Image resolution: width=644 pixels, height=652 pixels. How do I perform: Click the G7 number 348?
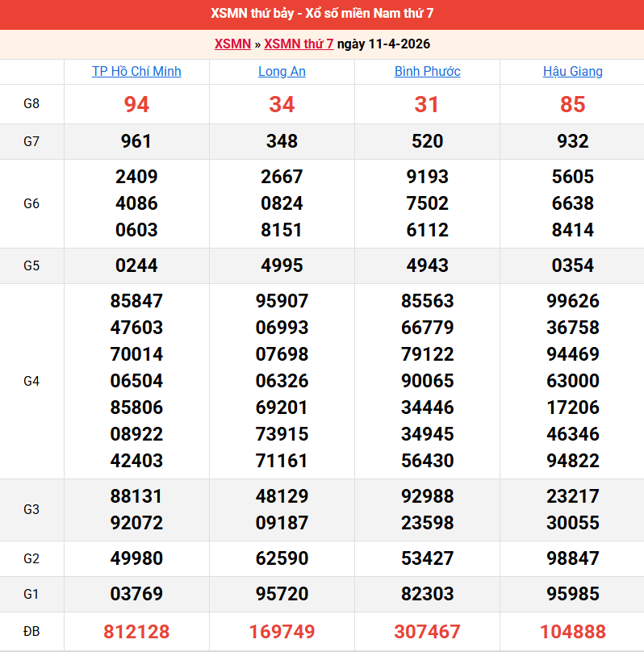[x=282, y=141]
